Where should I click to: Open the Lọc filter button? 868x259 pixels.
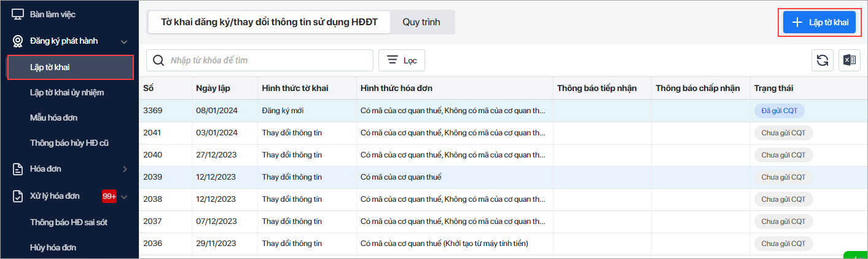402,60
